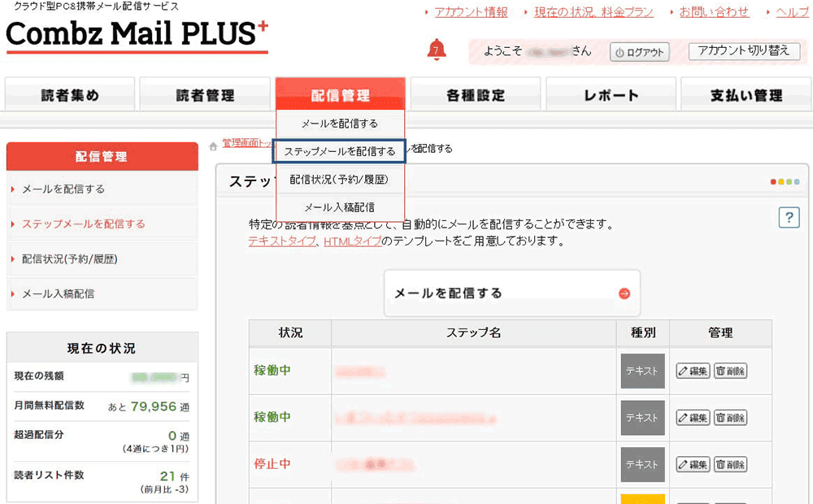Click the メールを配信する button
Screen dimensions: 813x504
click(x=511, y=292)
